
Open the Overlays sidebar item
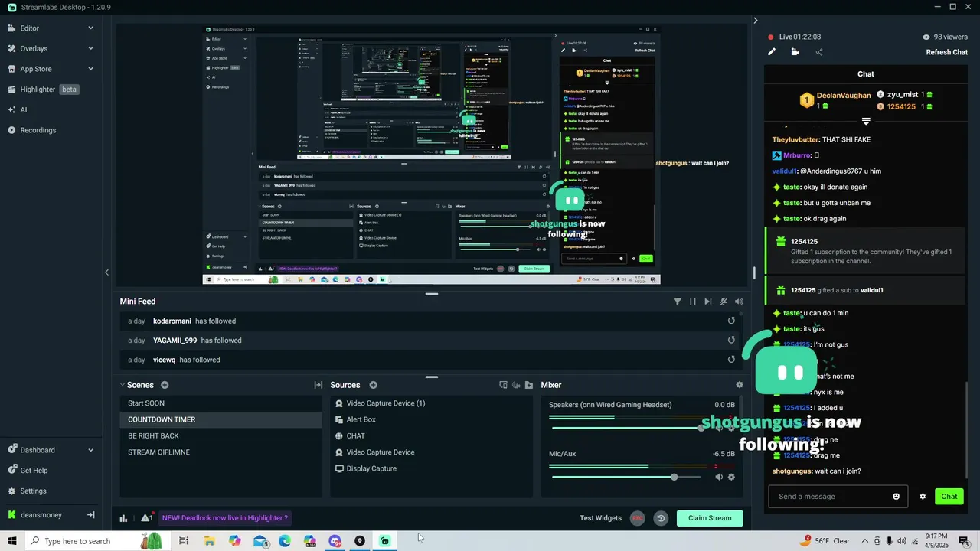coord(34,48)
